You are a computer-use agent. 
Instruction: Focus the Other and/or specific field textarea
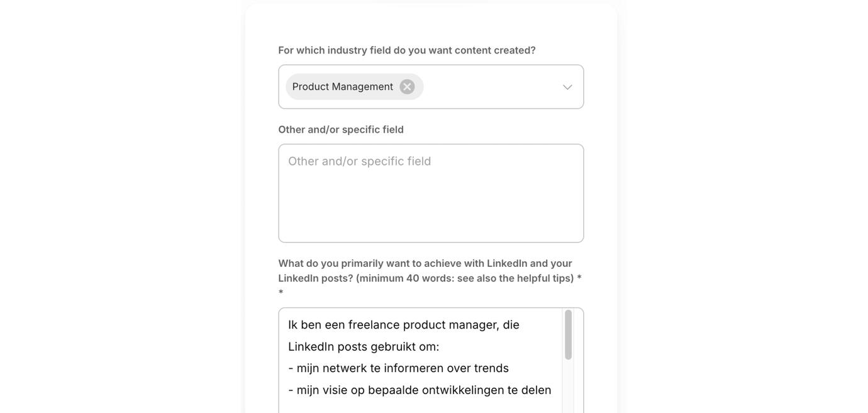[431, 201]
